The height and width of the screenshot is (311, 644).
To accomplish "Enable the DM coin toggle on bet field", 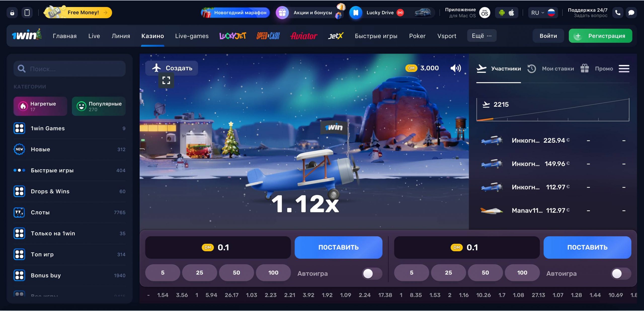I will tap(208, 247).
